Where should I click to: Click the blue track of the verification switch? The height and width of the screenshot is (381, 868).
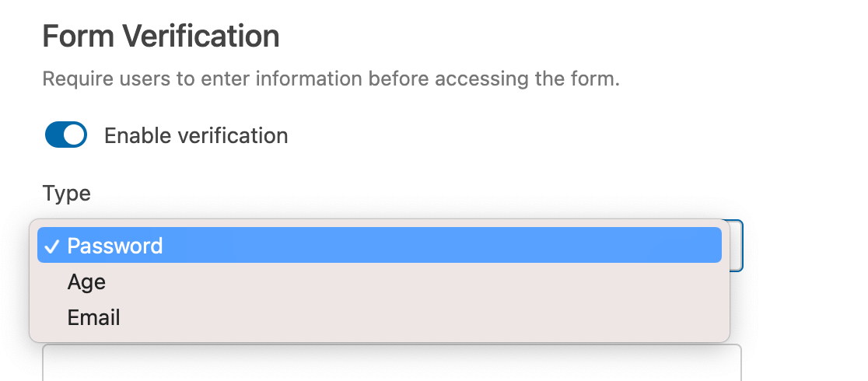[56, 135]
